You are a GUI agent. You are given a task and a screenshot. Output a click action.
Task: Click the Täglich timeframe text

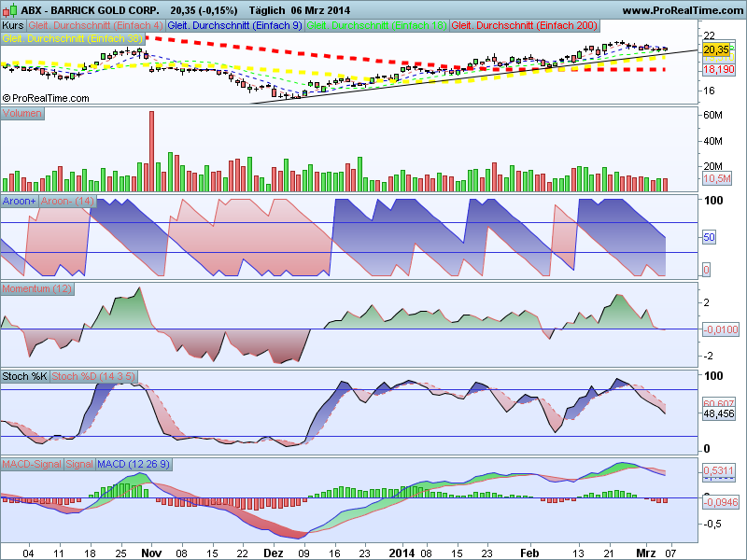pos(267,10)
